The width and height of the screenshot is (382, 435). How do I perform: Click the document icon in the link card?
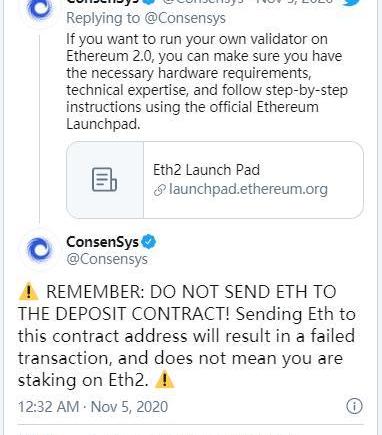point(104,180)
